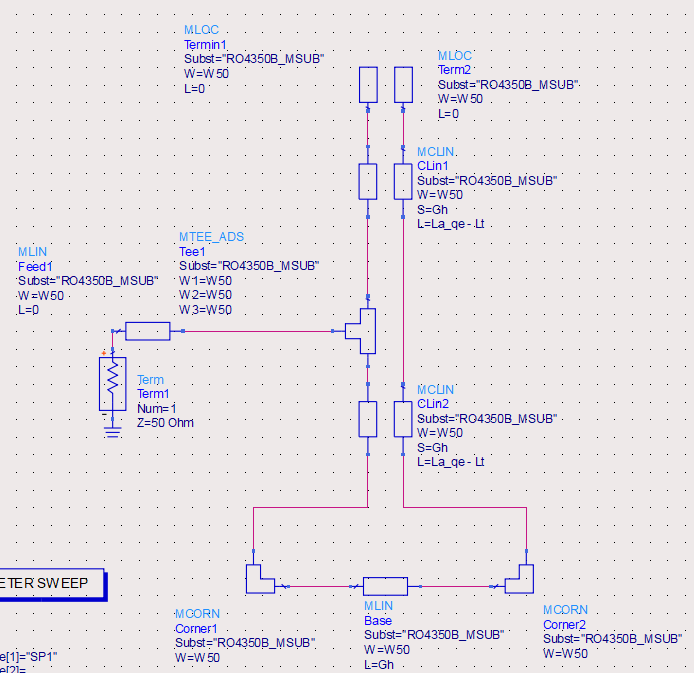
Task: Click Corner2's W=W50 parameter
Action: tap(565, 654)
